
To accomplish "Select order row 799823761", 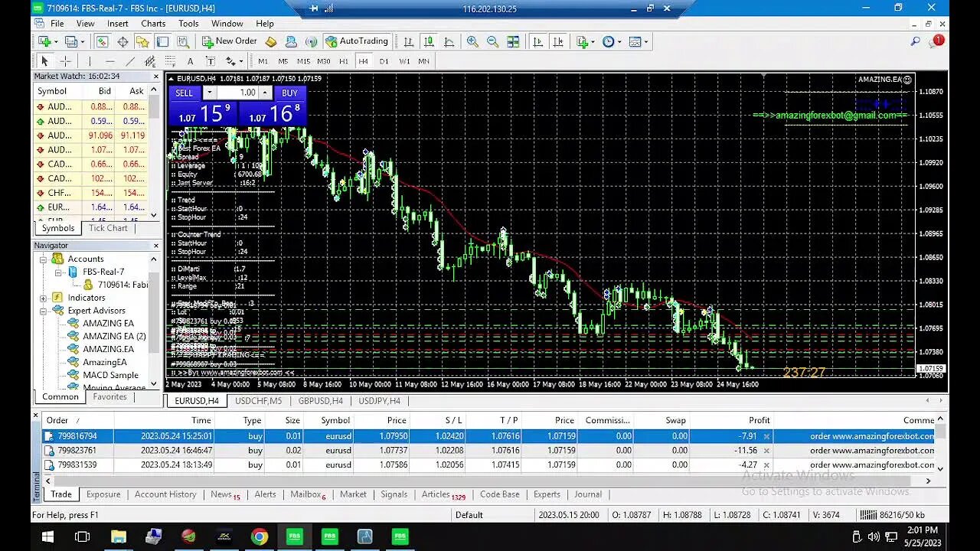I will point(489,451).
